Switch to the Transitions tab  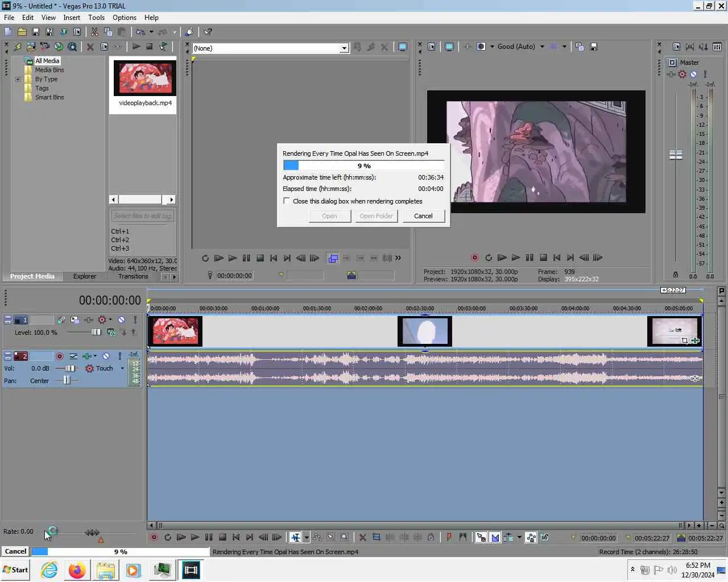(133, 276)
